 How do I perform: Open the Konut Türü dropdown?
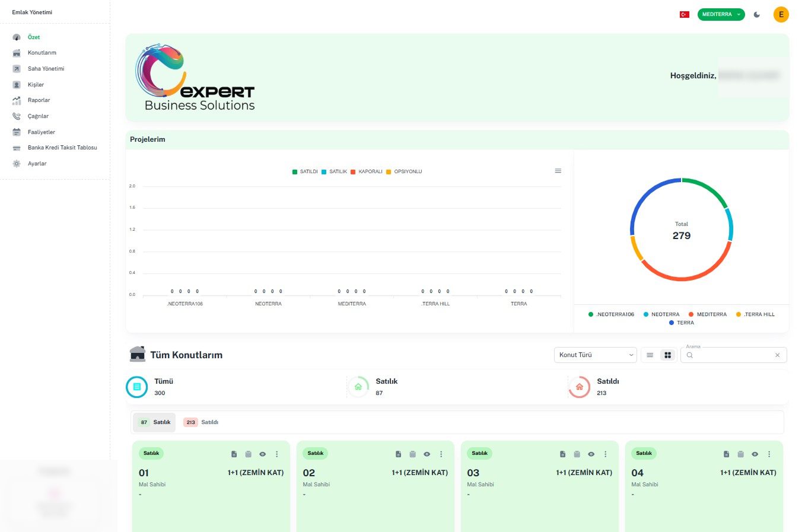click(595, 355)
